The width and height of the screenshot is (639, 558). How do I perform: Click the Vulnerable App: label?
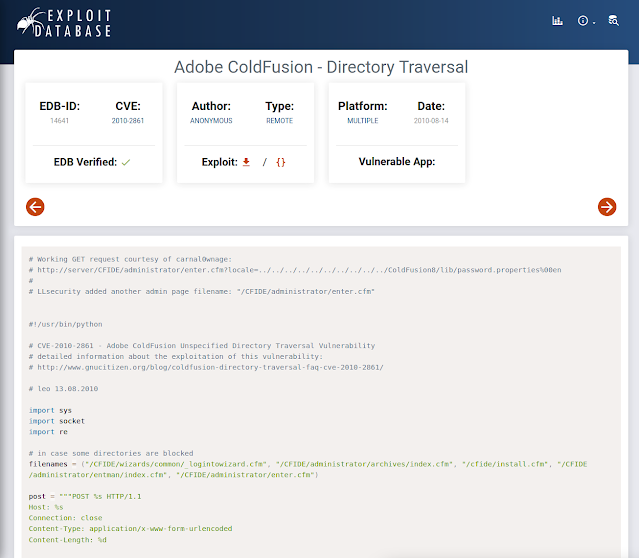click(397, 162)
